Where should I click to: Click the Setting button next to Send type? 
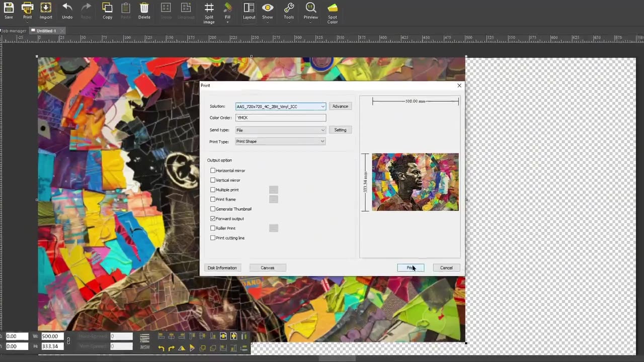pyautogui.click(x=340, y=130)
